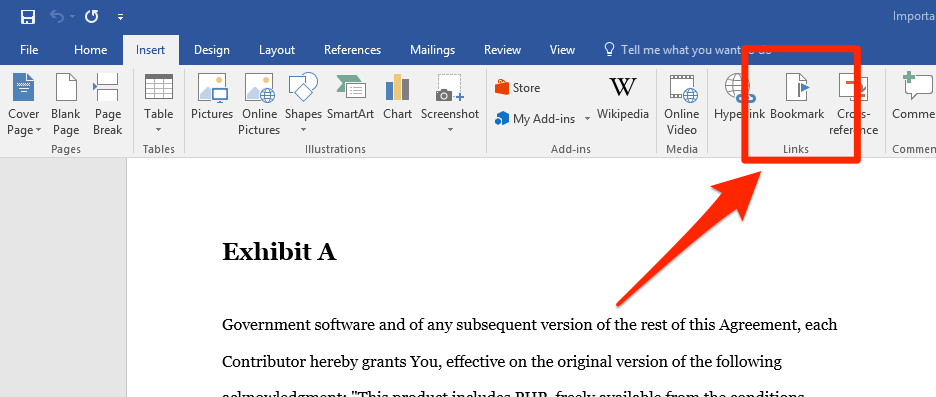
Task: Click the Bookmark icon
Action: click(797, 87)
